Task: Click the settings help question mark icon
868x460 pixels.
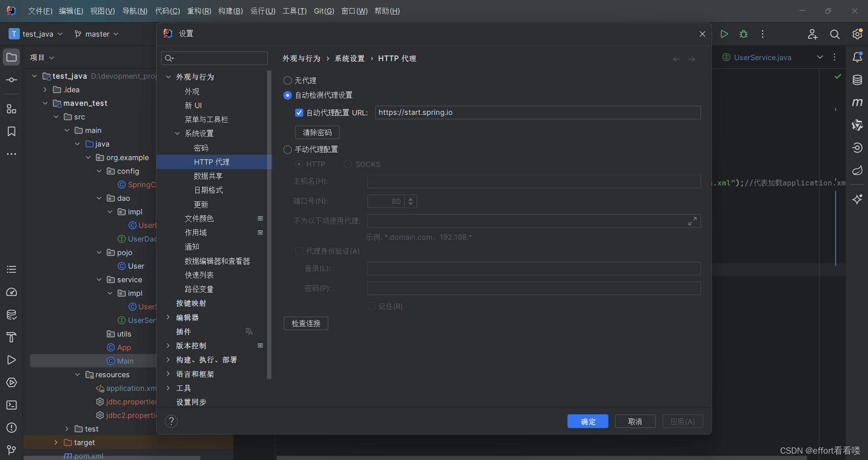Action: point(171,422)
